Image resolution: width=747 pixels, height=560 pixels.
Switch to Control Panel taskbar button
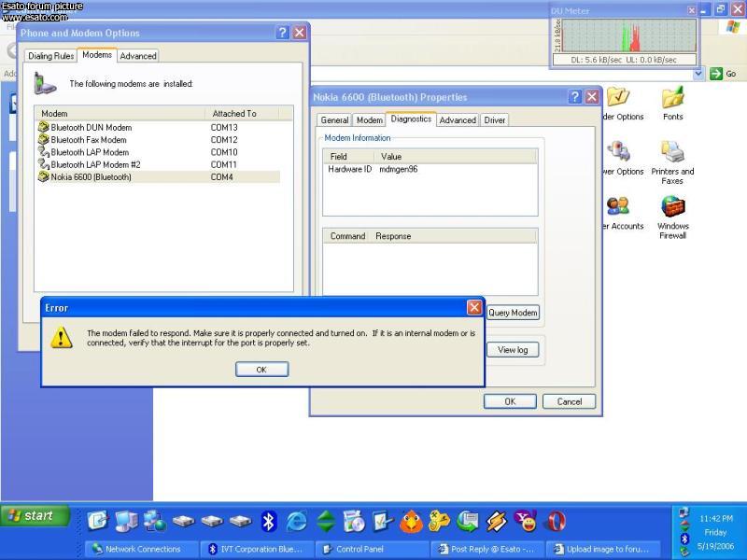[373, 549]
